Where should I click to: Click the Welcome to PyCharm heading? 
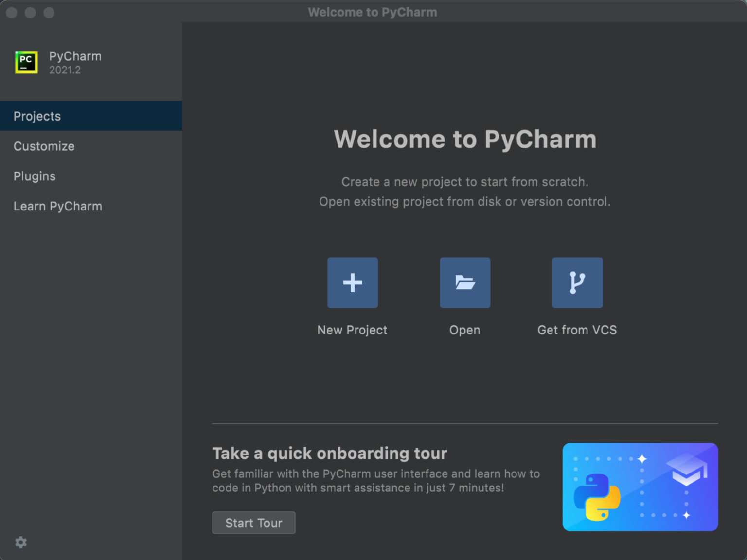click(x=465, y=140)
